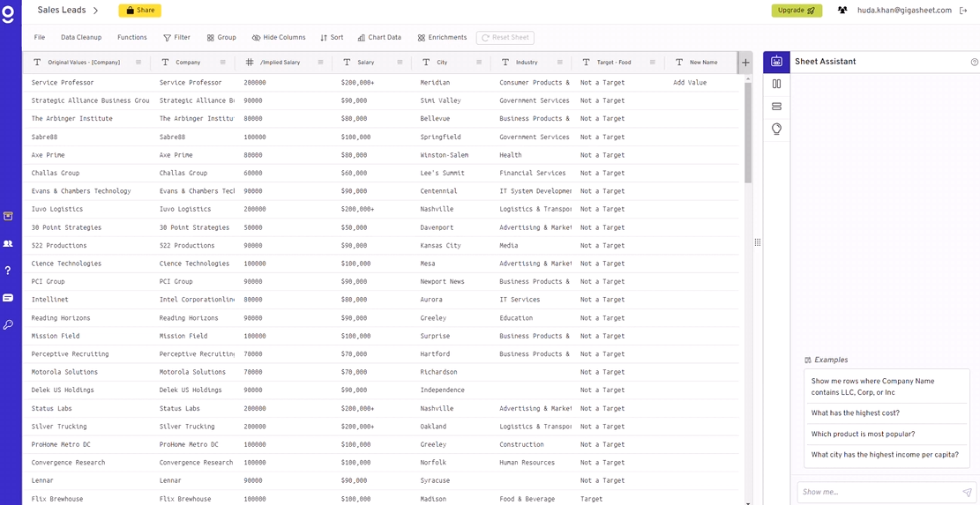Viewport: 980px width, 505px height.
Task: Open Hide Columns option
Action: pos(279,37)
